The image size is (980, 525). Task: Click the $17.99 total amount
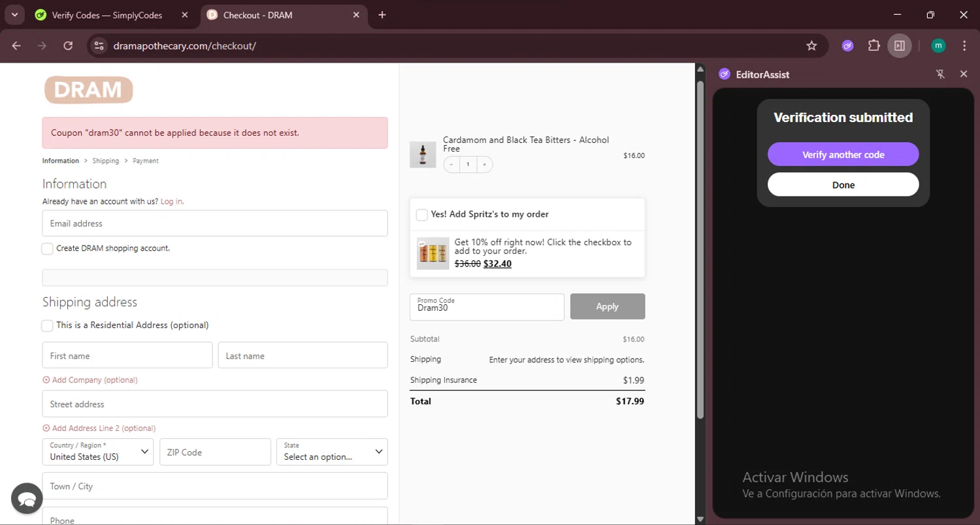pyautogui.click(x=630, y=402)
